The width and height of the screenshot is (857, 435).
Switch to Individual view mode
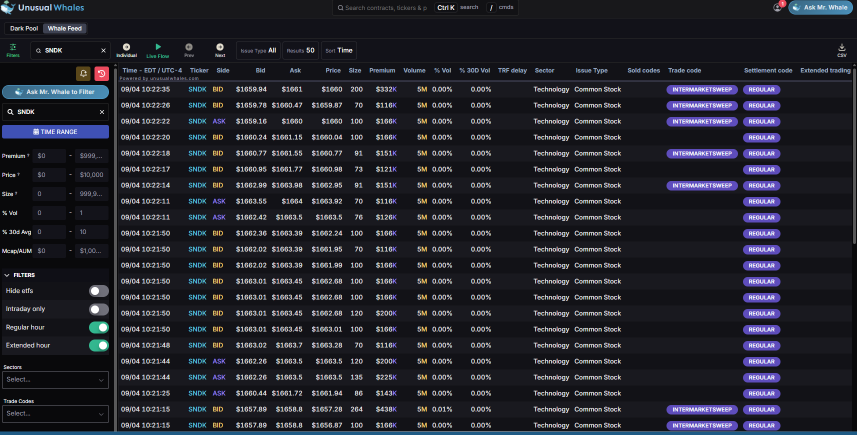(126, 50)
